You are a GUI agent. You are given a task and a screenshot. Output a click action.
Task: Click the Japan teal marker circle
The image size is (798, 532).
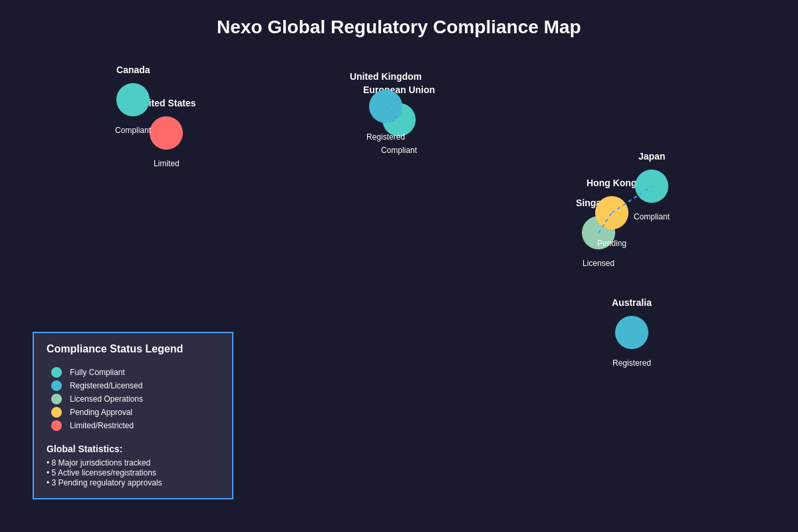click(x=652, y=186)
